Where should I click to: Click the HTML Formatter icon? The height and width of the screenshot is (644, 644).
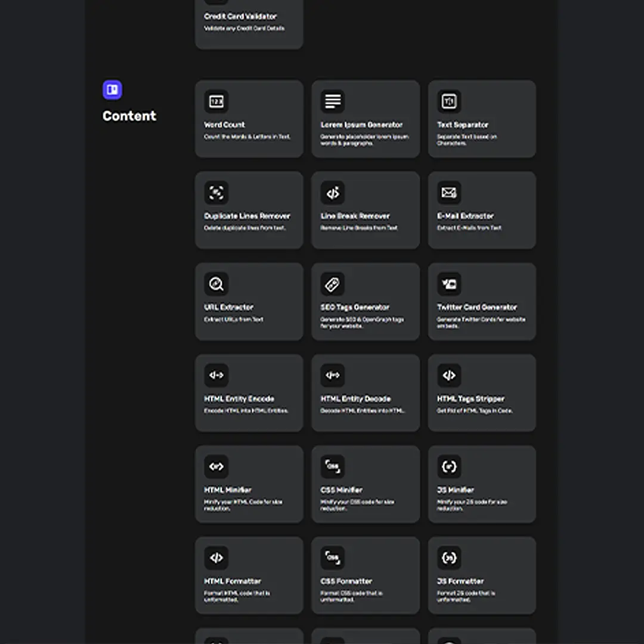point(216,558)
